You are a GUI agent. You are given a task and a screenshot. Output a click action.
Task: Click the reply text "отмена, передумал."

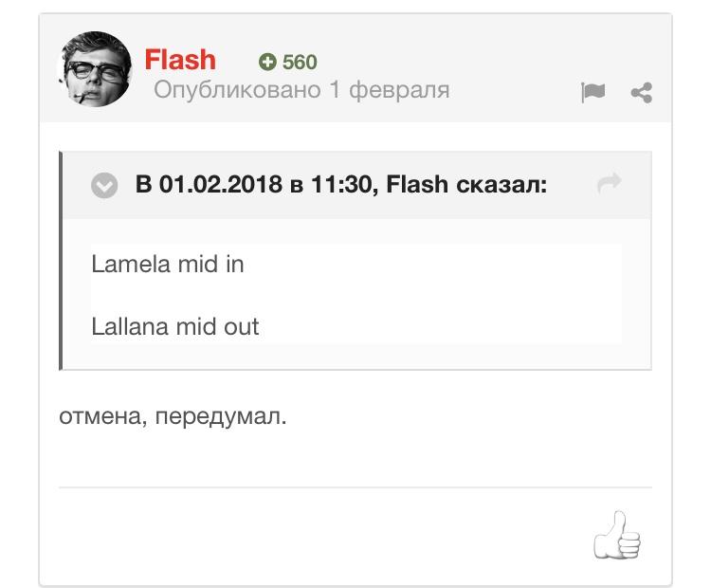point(173,416)
